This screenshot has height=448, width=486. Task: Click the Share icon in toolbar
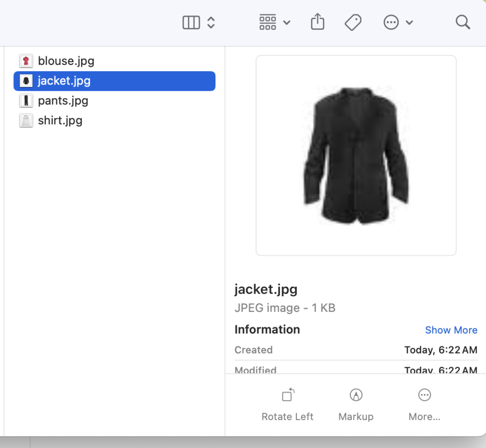point(318,22)
